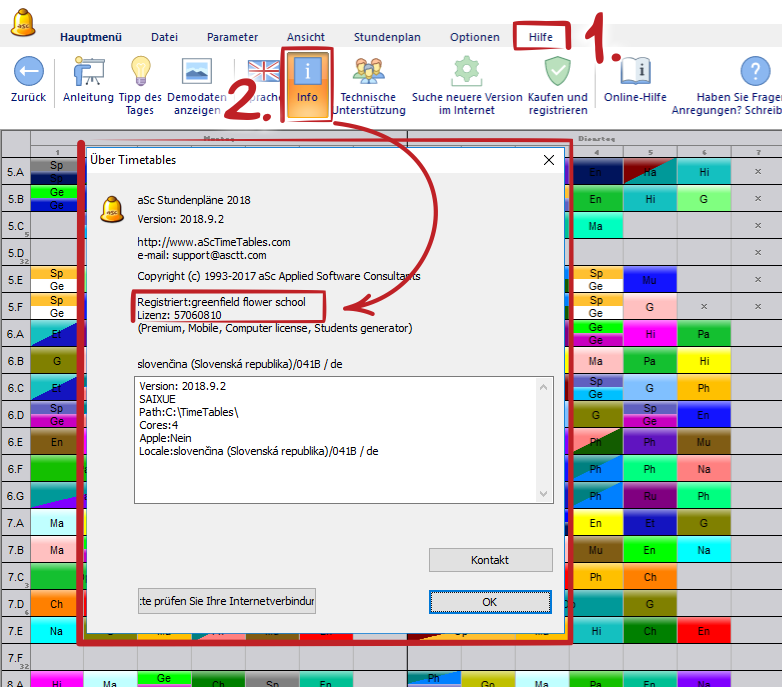Image resolution: width=782 pixels, height=687 pixels.
Task: Change language via the UK flag icon
Action: [264, 71]
